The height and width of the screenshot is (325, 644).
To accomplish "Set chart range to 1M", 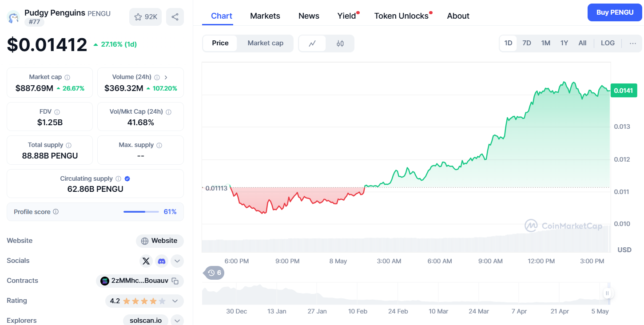I will point(546,43).
